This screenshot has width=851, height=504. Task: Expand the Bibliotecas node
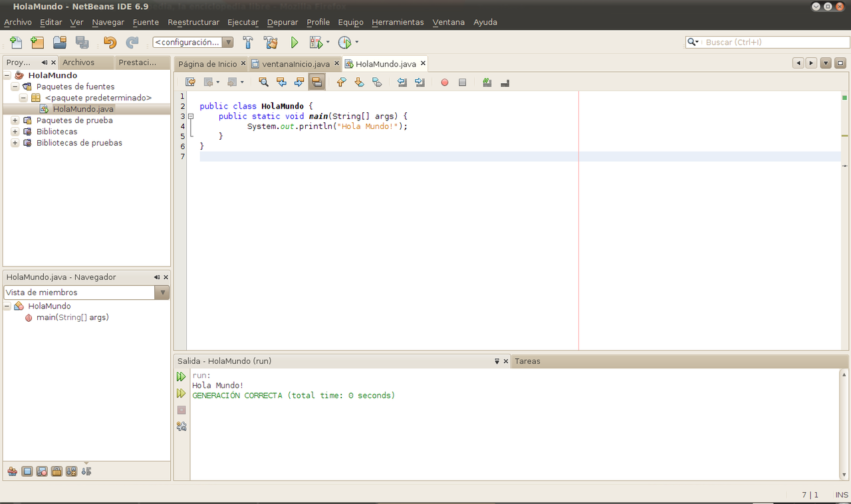tap(15, 131)
